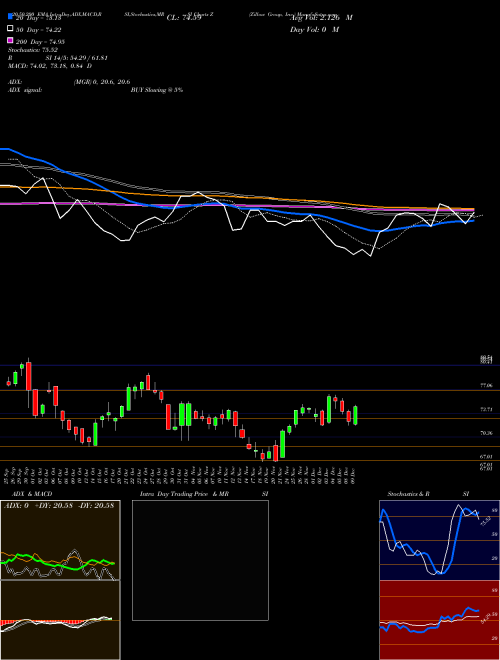Click the last green candle on the right
Viewport: 500px width, 660px height.
click(355, 415)
